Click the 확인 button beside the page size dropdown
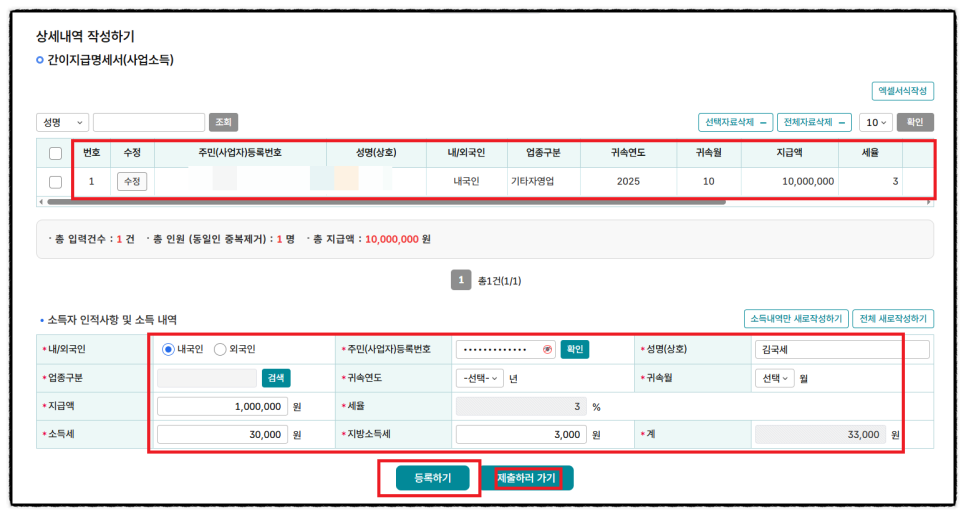This screenshot has width=966, height=516. 915,123
